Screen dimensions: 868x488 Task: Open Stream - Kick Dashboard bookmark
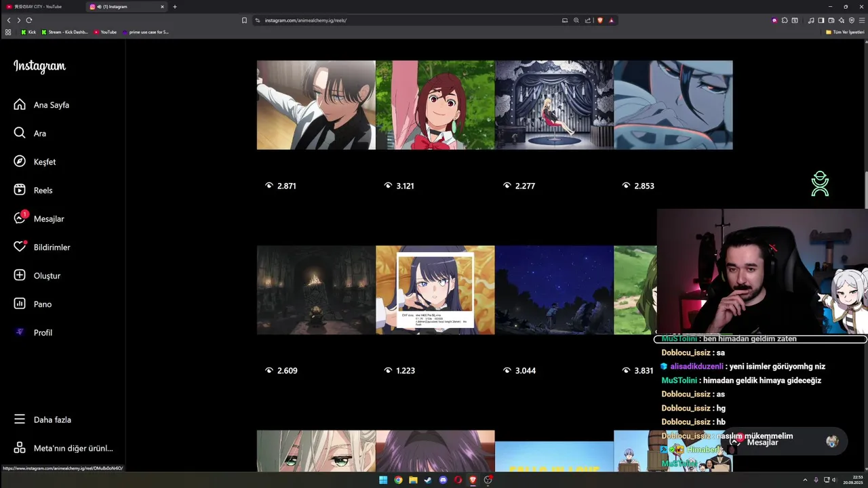[65, 32]
